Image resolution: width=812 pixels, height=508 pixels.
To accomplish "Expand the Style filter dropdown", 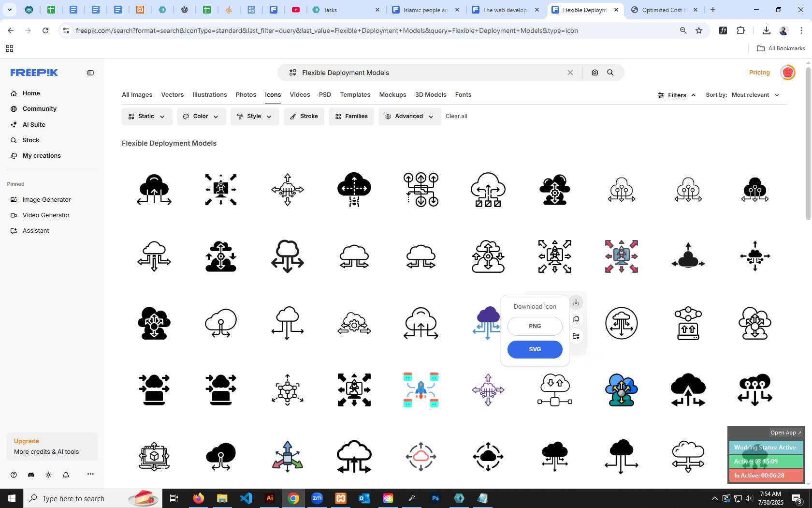I will click(255, 117).
